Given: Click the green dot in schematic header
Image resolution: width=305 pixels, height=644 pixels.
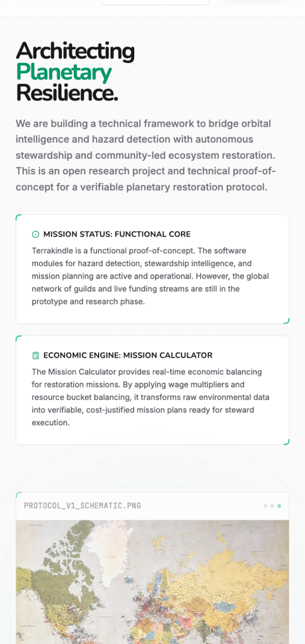Looking at the screenshot, I should point(279,506).
